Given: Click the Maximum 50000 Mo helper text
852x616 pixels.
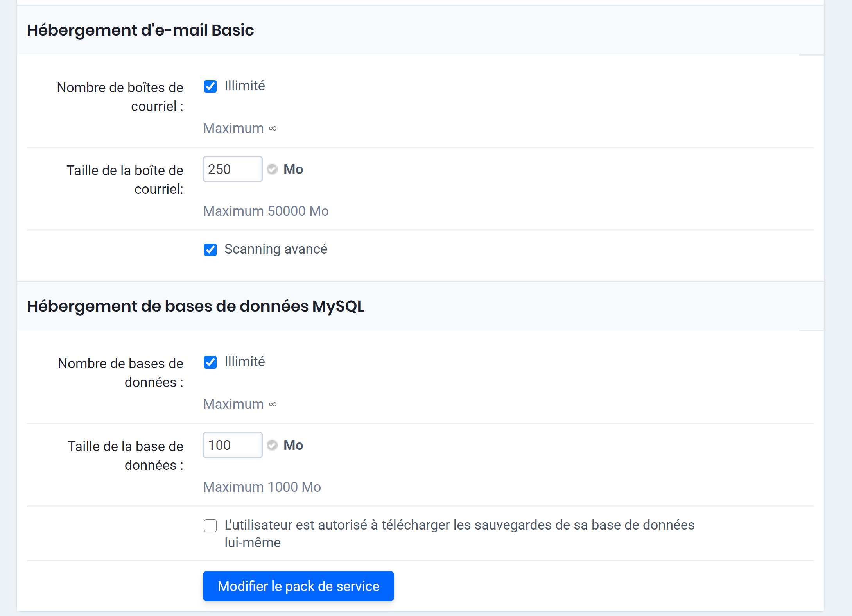Looking at the screenshot, I should coord(265,211).
